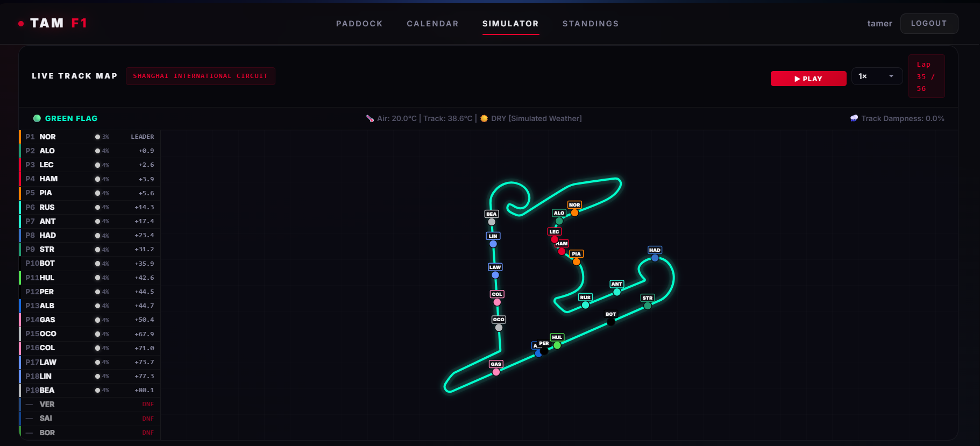Click Shanghai International Circuit badge

(x=201, y=76)
